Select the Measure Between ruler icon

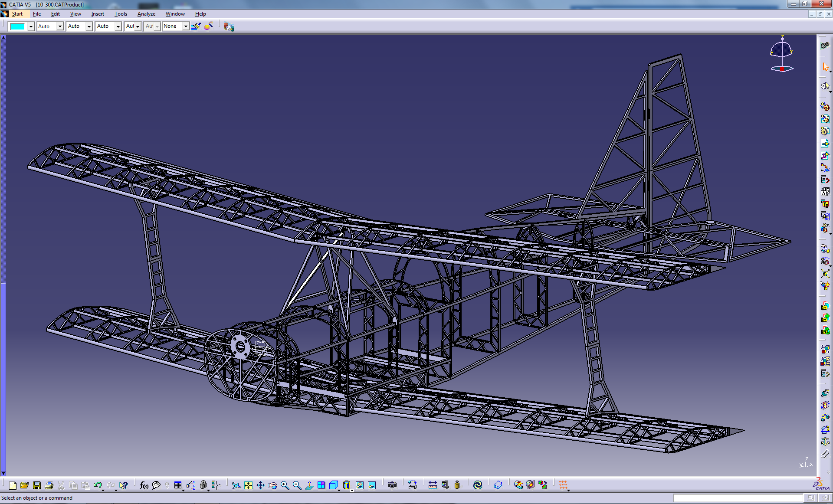click(x=433, y=485)
